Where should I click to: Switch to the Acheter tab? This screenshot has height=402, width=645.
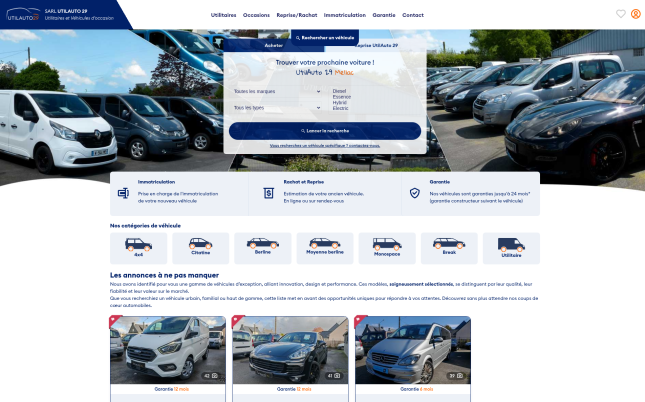click(274, 45)
